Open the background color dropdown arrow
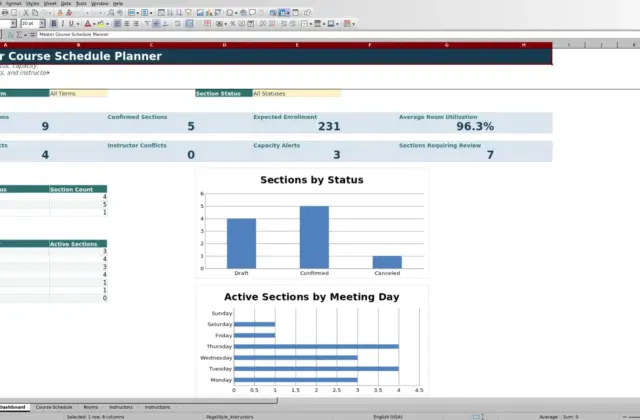Image resolution: width=640 pixels, height=420 pixels. pos(107,24)
